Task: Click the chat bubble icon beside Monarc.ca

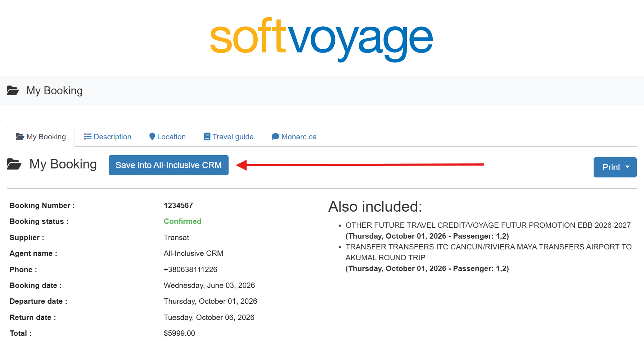Action: pos(275,136)
